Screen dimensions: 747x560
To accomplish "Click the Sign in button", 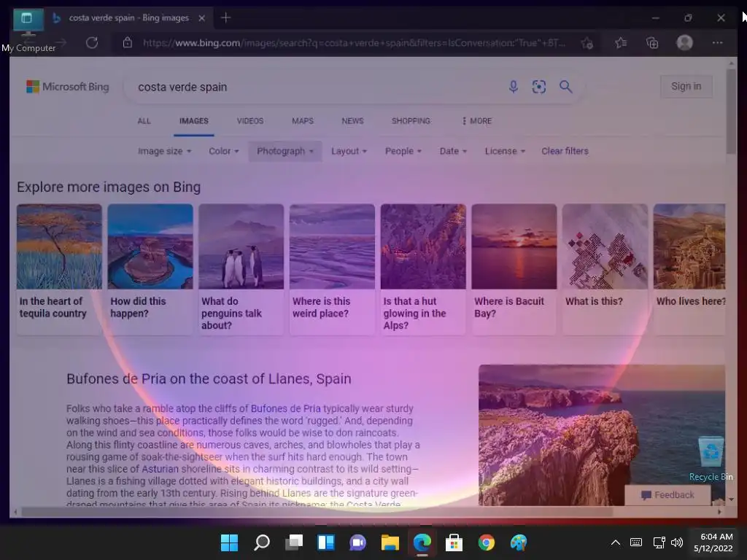I will pyautogui.click(x=686, y=86).
